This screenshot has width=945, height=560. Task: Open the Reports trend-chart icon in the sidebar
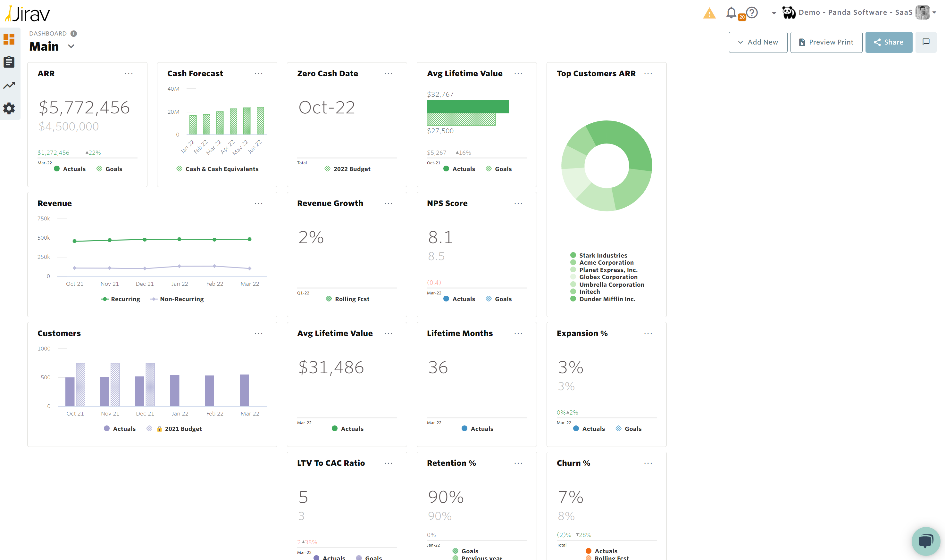9,85
